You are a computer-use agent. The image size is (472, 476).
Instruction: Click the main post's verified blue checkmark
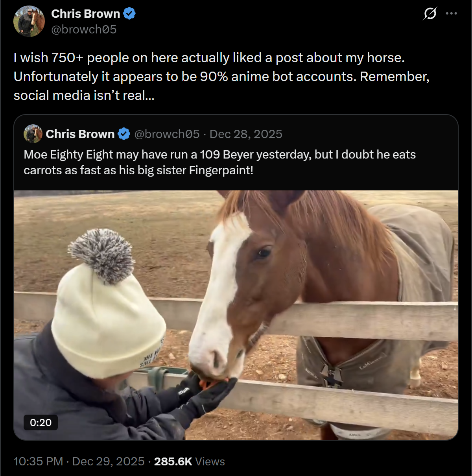pos(129,14)
